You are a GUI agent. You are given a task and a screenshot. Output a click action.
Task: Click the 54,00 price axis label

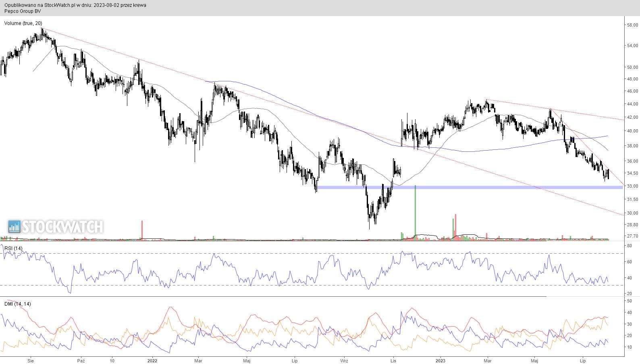(632, 46)
